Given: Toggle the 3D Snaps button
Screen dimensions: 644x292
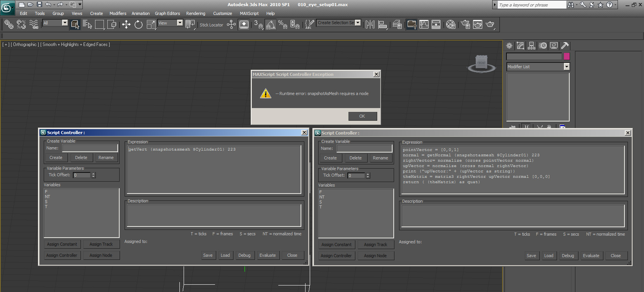Looking at the screenshot, I should 258,25.
